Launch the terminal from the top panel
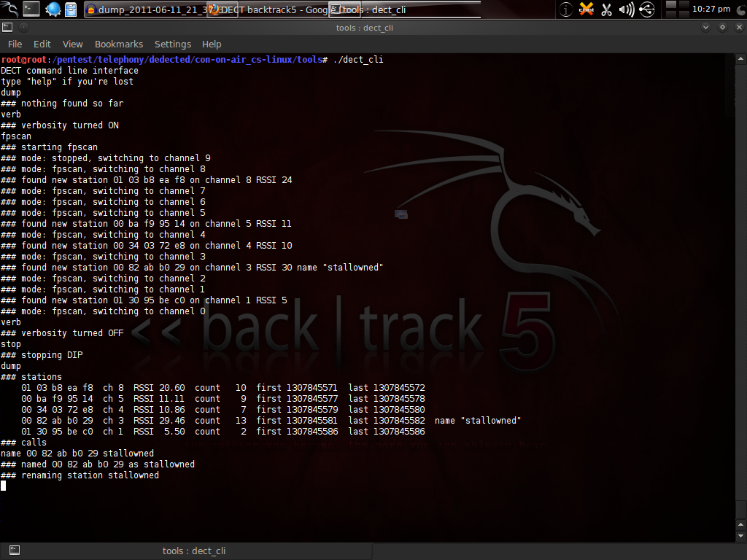 pos(31,9)
